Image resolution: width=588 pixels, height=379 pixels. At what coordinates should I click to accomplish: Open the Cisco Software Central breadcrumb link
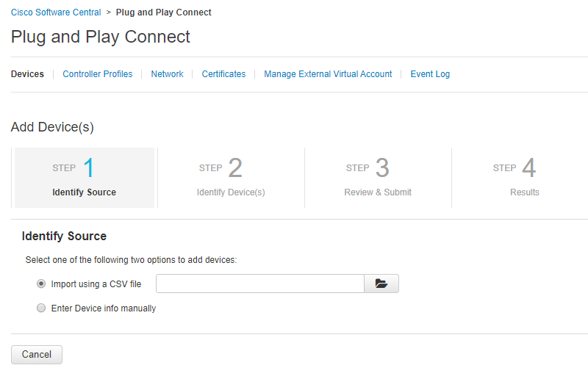[56, 12]
